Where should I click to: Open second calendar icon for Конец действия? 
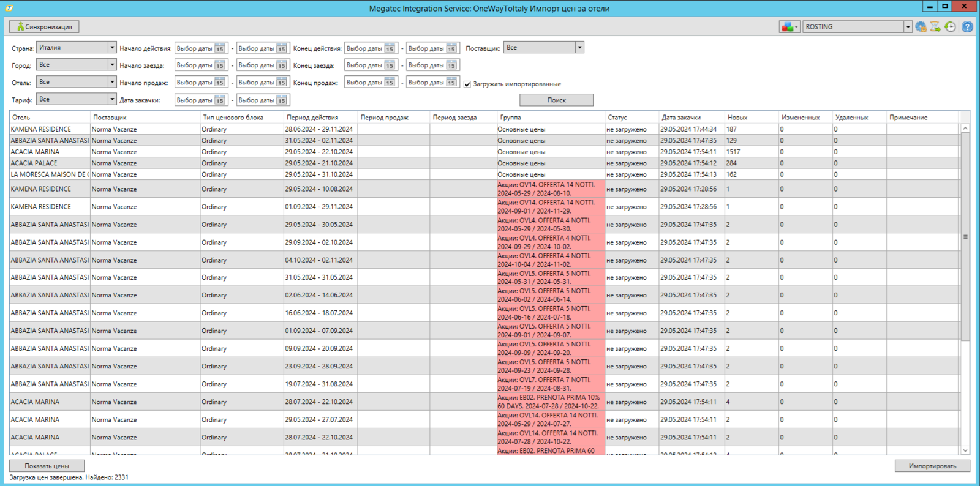coord(451,48)
